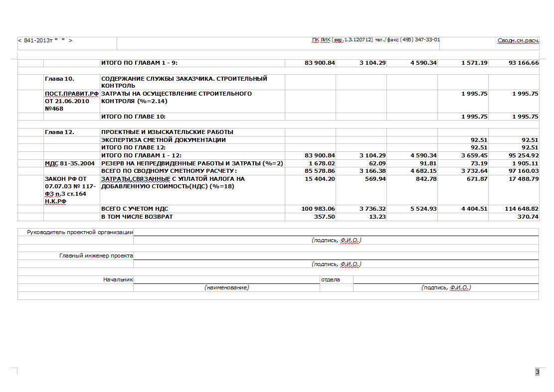This screenshot has width=554, height=392.
Task: Click 'Главный инженер проекта' label
Action: point(96,256)
